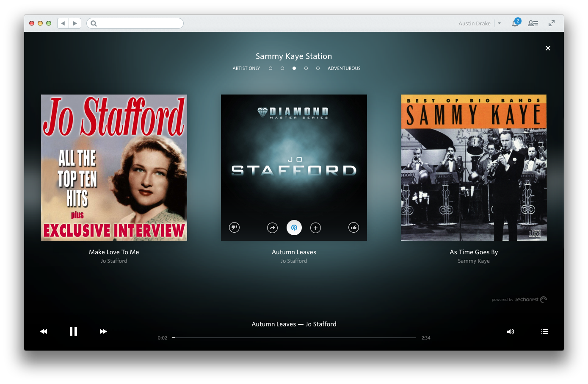Toggle fullscreen with the expand arrows icon
588x384 pixels.
pos(552,23)
